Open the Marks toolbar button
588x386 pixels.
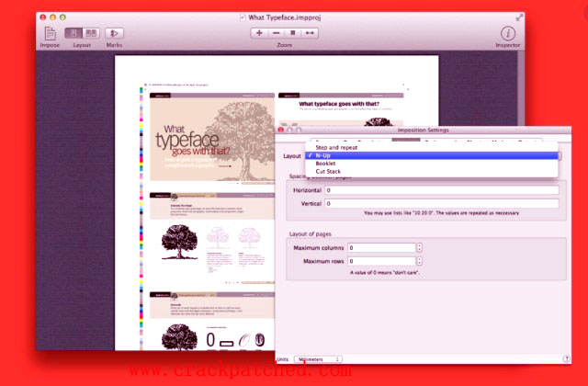[114, 33]
